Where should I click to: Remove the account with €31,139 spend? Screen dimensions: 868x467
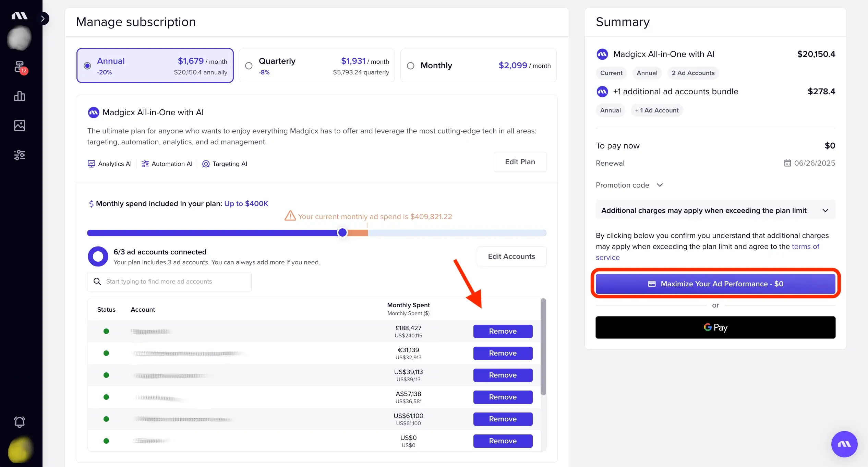pyautogui.click(x=503, y=353)
